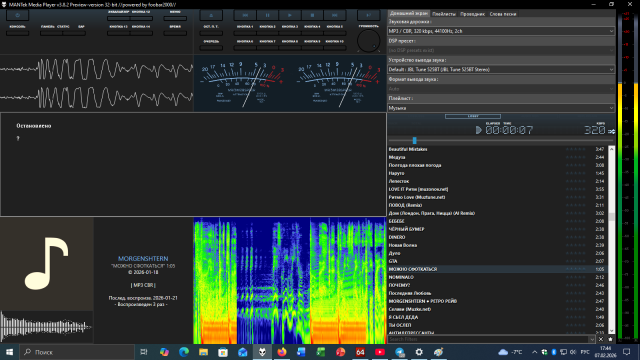Toggle the КНОПКА 8 button
The image size is (640, 360).
coord(290,47)
